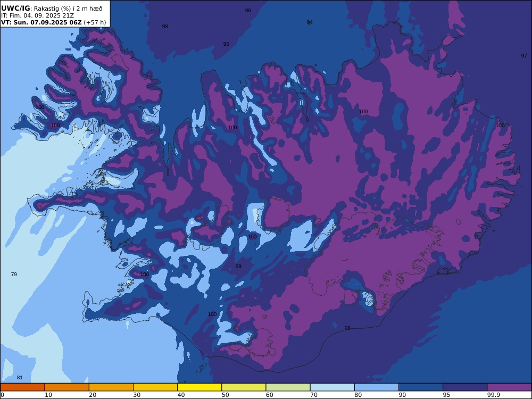Click the navy 95–99.9 legend swatch
Image resolution: width=532 pixels, height=399 pixels.
[x=465, y=387]
